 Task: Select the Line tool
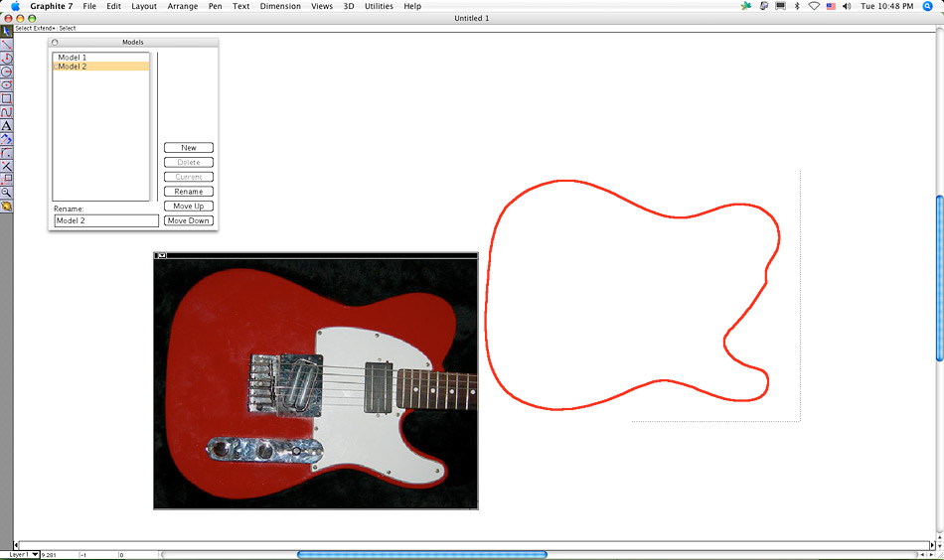[6, 45]
